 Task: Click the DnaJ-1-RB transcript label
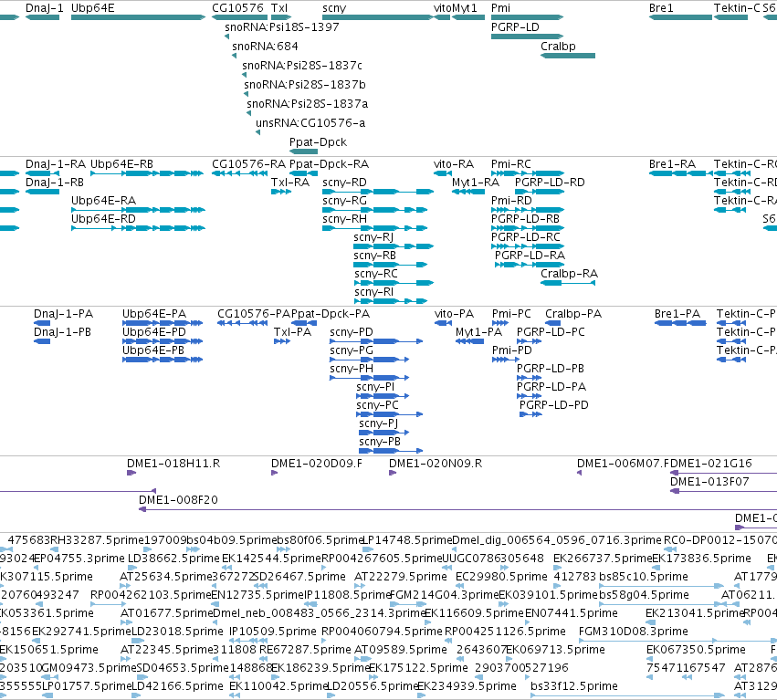point(55,183)
